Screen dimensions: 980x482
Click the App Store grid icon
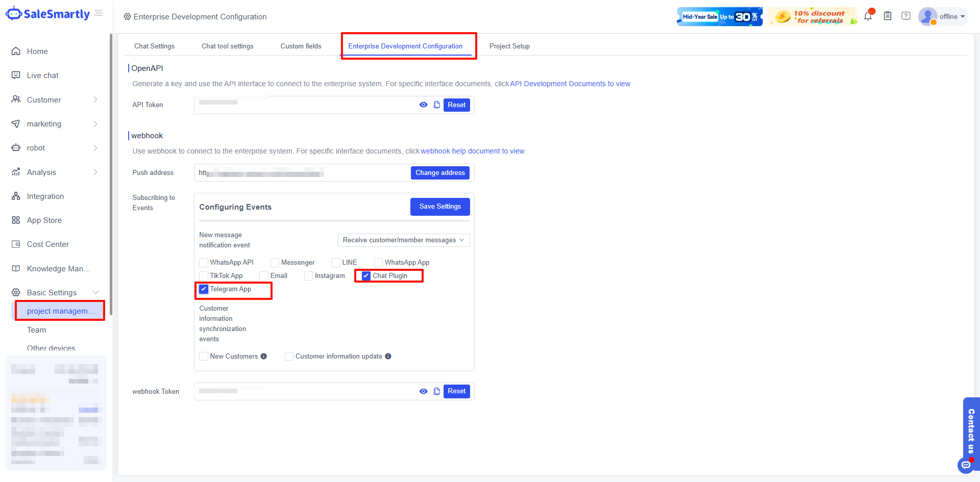(x=16, y=220)
